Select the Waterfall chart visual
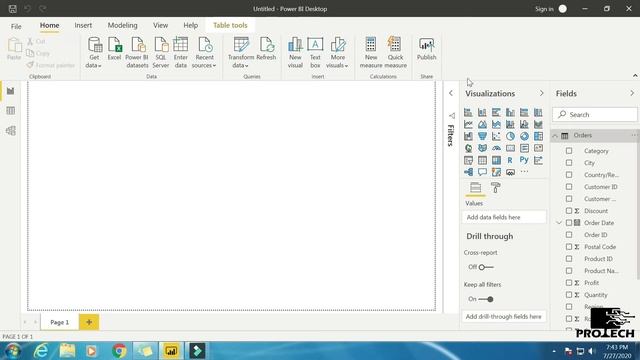This screenshot has width=640, height=360. click(x=468, y=136)
